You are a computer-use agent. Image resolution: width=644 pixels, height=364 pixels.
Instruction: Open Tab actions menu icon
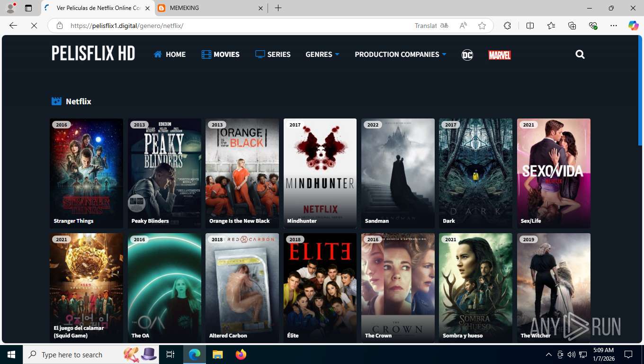[28, 8]
